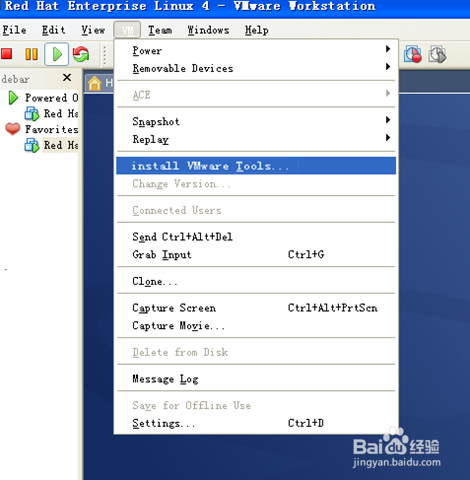470x480 pixels.
Task: Open the View menu
Action: [93, 30]
